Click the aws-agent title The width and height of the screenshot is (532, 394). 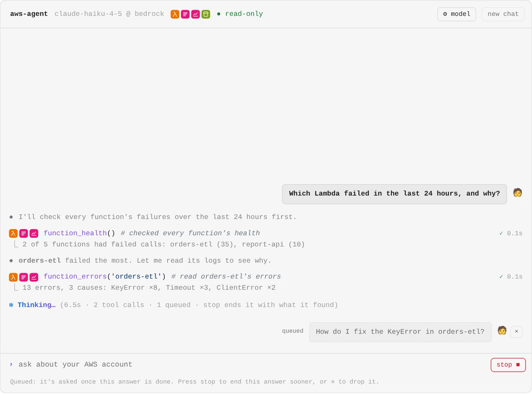tap(29, 14)
